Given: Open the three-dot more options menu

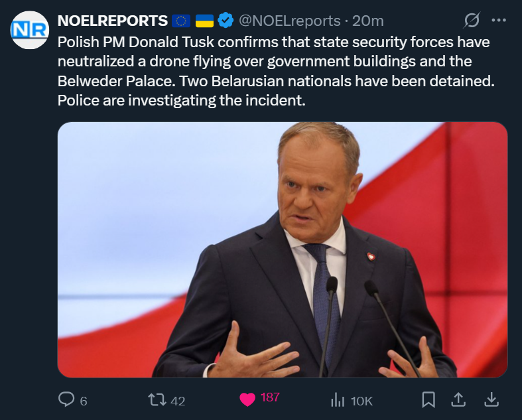Looking at the screenshot, I should pyautogui.click(x=498, y=21).
